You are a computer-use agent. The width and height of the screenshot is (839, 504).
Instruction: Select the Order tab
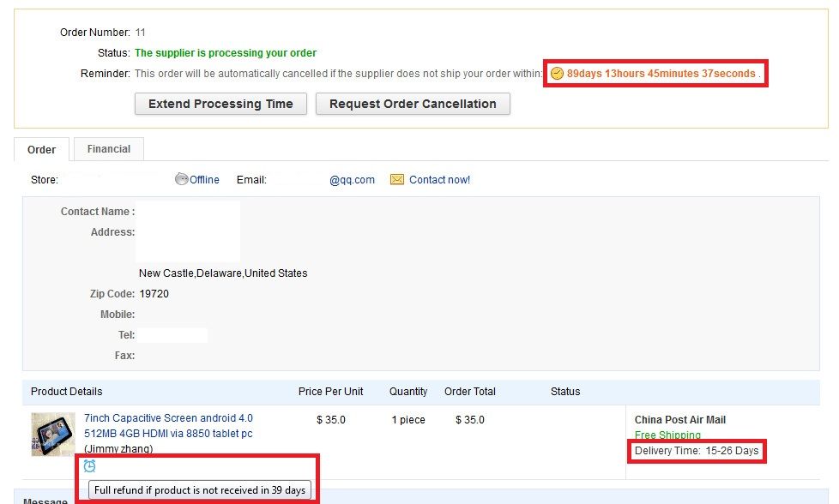[x=41, y=150]
